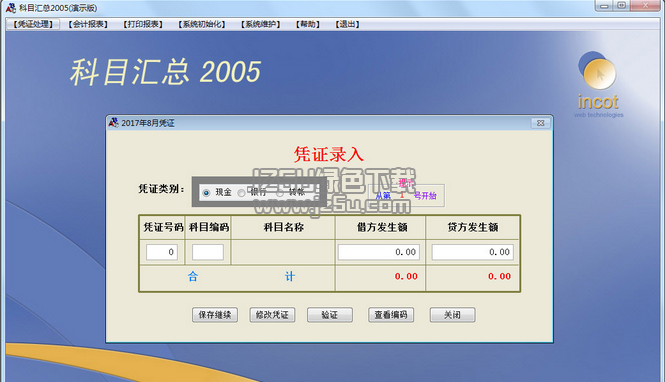Select the 现金 voucher type radio
Screen dimensions: 665x382
pyautogui.click(x=207, y=193)
